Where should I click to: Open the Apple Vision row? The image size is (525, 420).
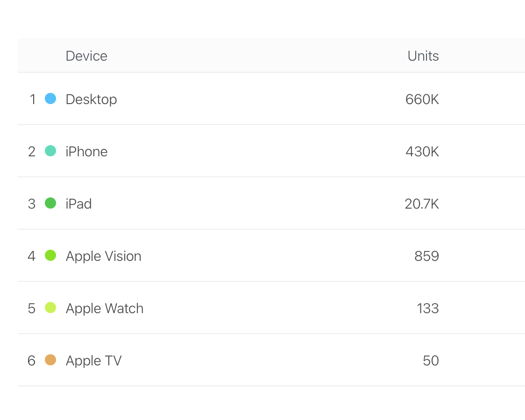point(103,256)
